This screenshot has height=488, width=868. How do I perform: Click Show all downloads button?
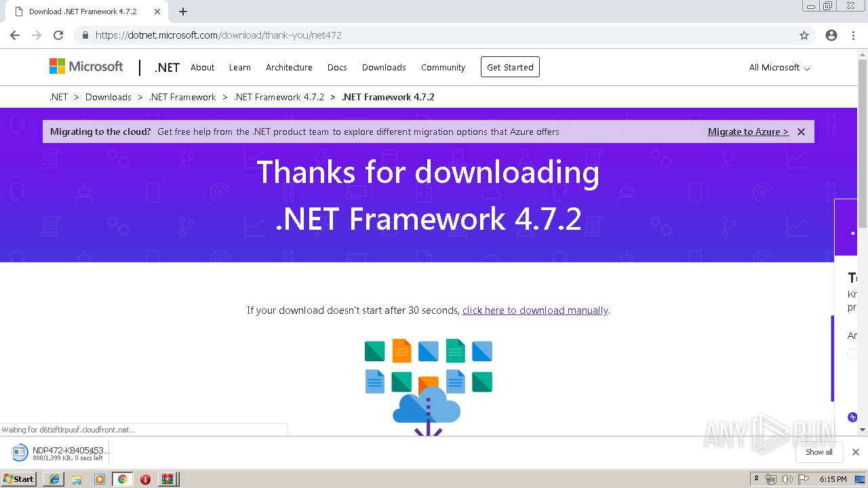click(x=819, y=452)
